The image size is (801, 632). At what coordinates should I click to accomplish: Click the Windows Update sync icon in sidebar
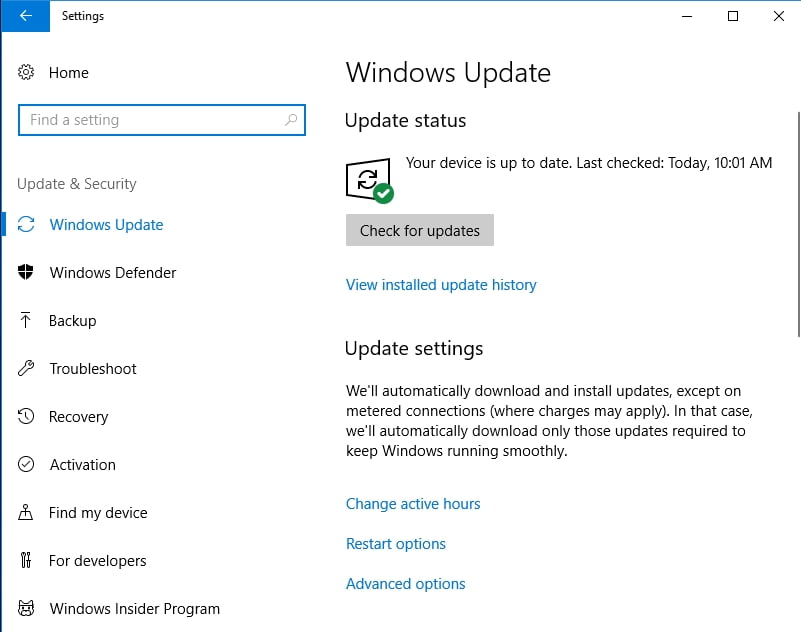[x=26, y=224]
